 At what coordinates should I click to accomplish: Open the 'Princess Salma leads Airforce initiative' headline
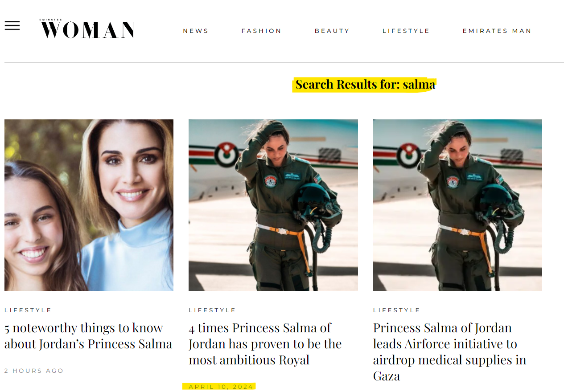click(x=450, y=352)
